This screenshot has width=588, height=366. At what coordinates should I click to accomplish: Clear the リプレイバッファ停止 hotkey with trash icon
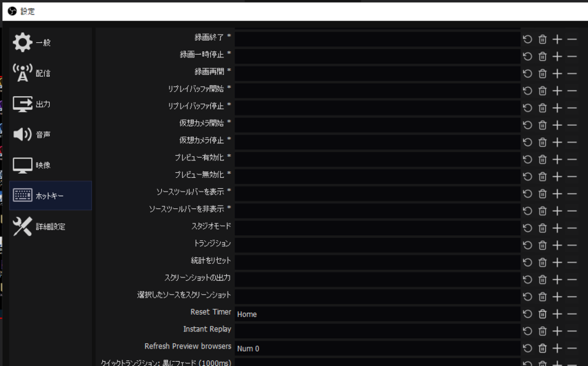[x=542, y=108]
